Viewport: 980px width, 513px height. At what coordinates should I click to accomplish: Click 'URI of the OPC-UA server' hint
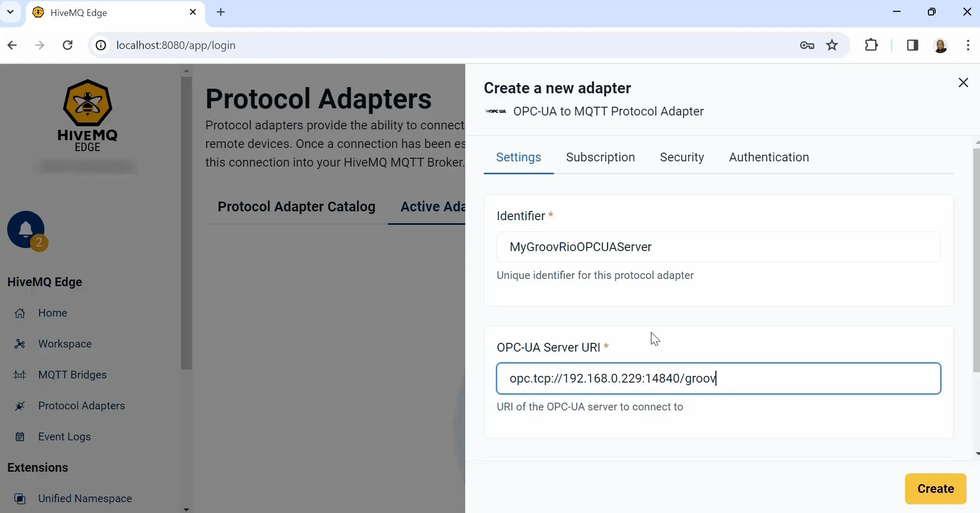[x=590, y=407]
